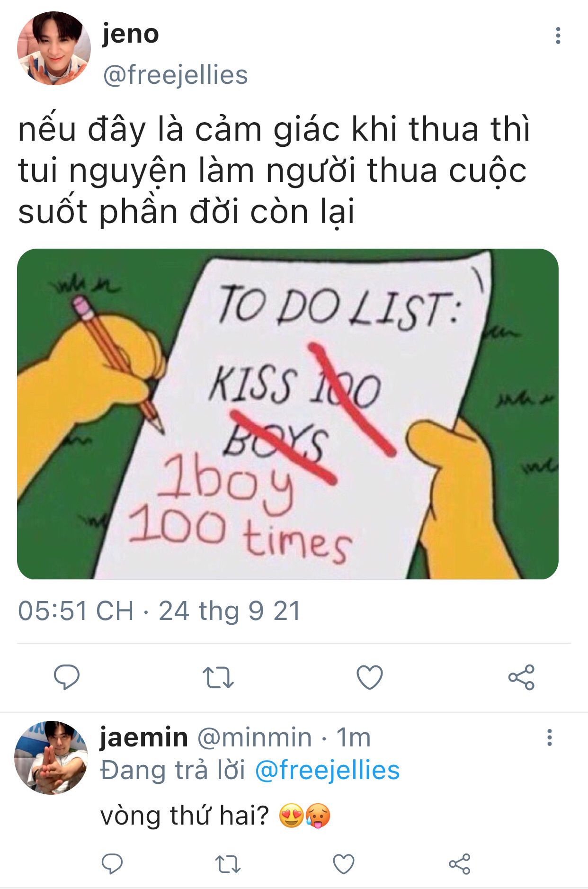The width and height of the screenshot is (588, 889).
Task: Open jaemin's profile picture
Action: tap(51, 757)
